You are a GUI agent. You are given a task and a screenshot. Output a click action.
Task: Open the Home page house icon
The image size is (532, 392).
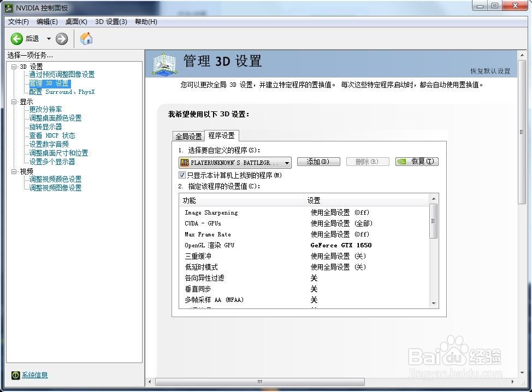pyautogui.click(x=86, y=38)
